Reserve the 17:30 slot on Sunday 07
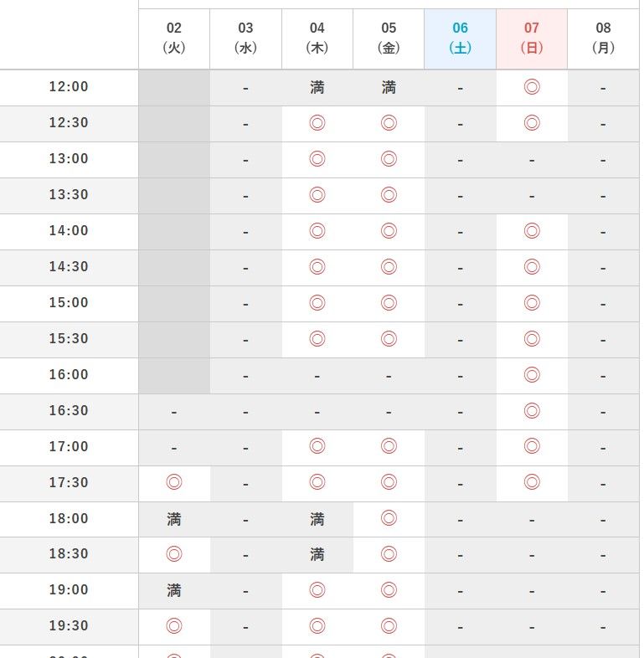 532,482
